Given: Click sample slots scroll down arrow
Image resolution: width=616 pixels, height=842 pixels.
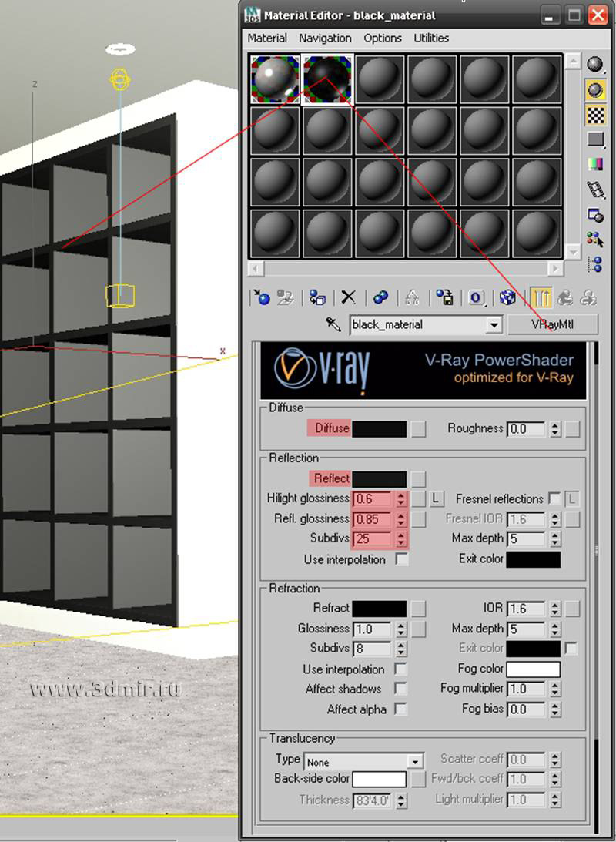Looking at the screenshot, I should [x=573, y=251].
